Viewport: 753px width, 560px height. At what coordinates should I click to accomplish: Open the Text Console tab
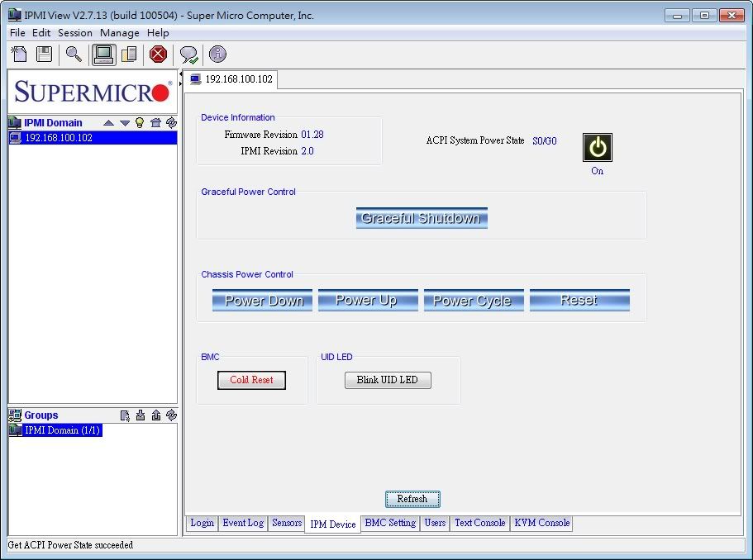[480, 523]
